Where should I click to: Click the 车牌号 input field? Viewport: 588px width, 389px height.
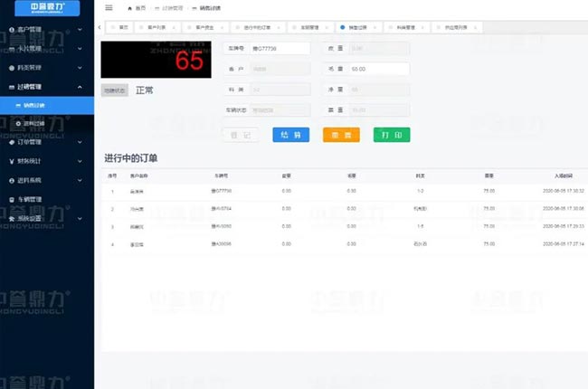(280, 48)
